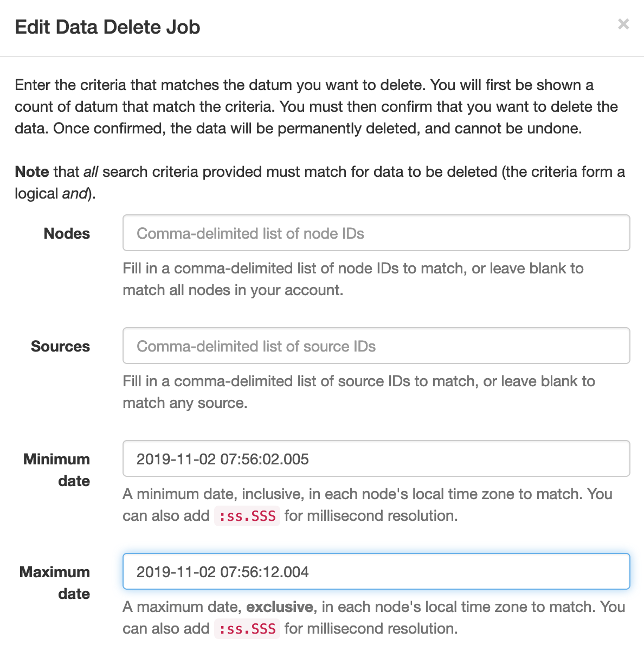Image resolution: width=644 pixels, height=651 pixels.
Task: Close the Edit Data Delete Job dialog
Action: click(x=623, y=24)
